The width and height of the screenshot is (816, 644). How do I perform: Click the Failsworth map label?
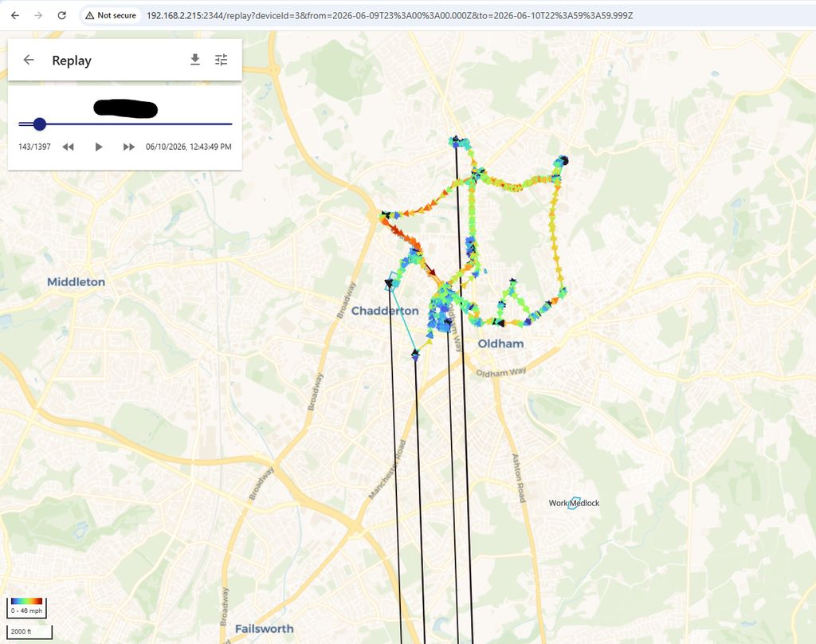tap(265, 628)
